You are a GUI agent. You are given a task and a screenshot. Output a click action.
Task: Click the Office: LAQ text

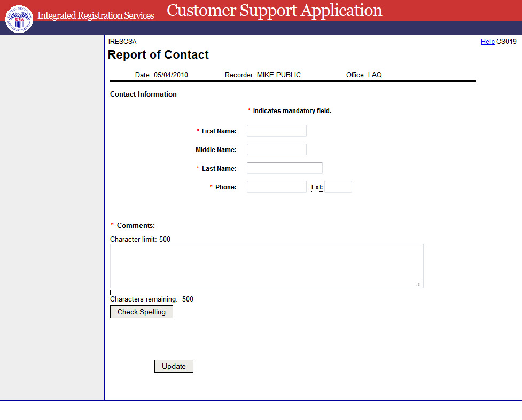[364, 75]
